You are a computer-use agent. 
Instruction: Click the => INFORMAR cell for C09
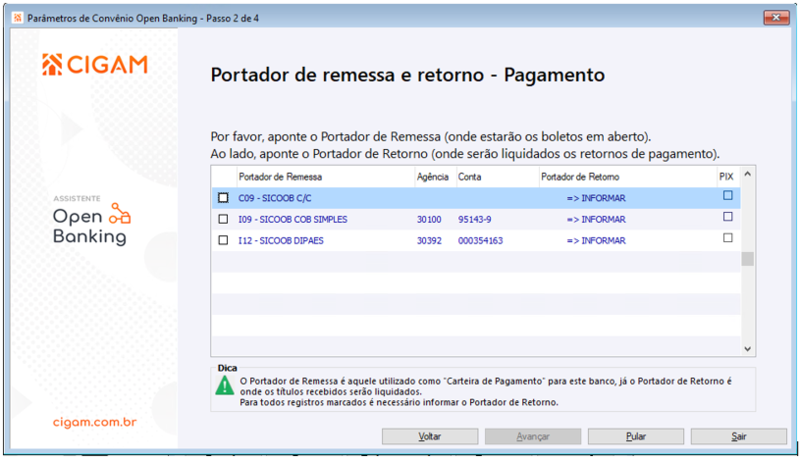point(596,198)
